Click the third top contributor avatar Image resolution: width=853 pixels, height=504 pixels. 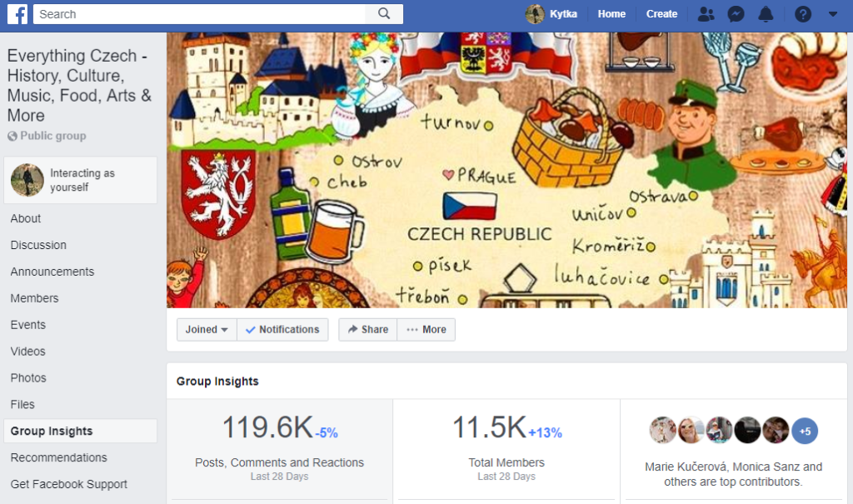tap(719, 431)
